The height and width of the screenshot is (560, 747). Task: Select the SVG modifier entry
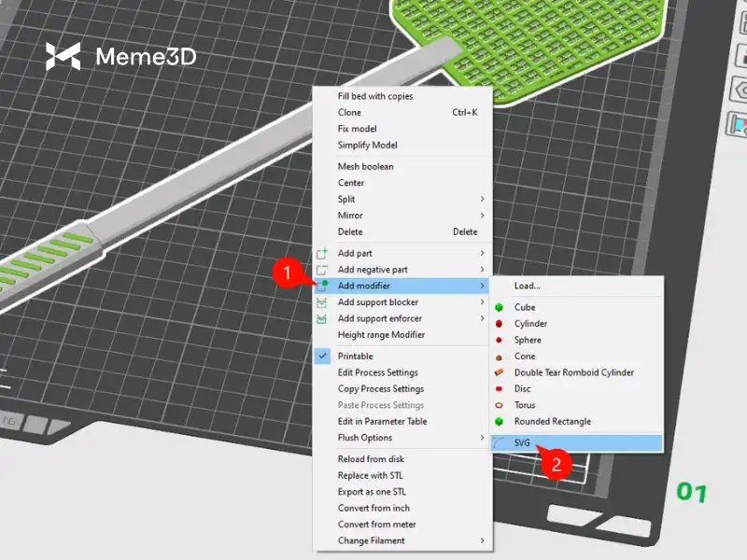(x=522, y=444)
